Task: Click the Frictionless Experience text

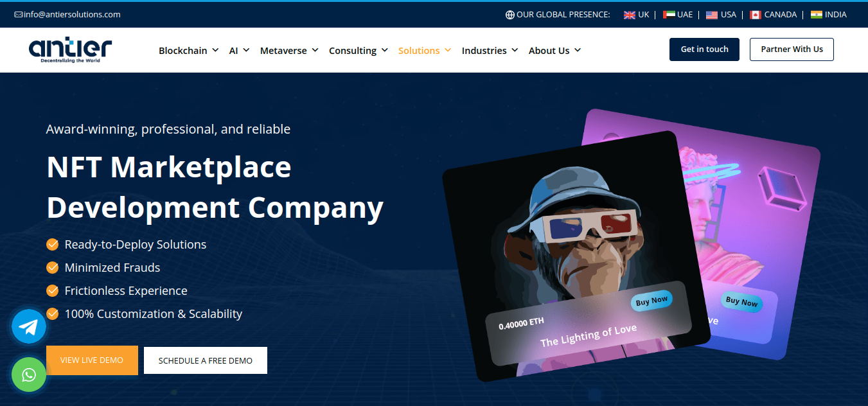Action: [126, 290]
